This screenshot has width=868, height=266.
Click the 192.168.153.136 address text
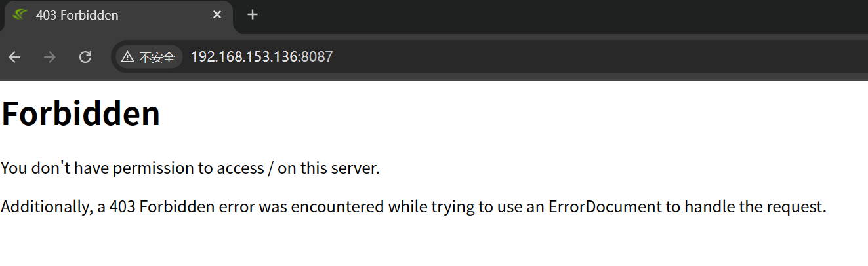pos(244,57)
